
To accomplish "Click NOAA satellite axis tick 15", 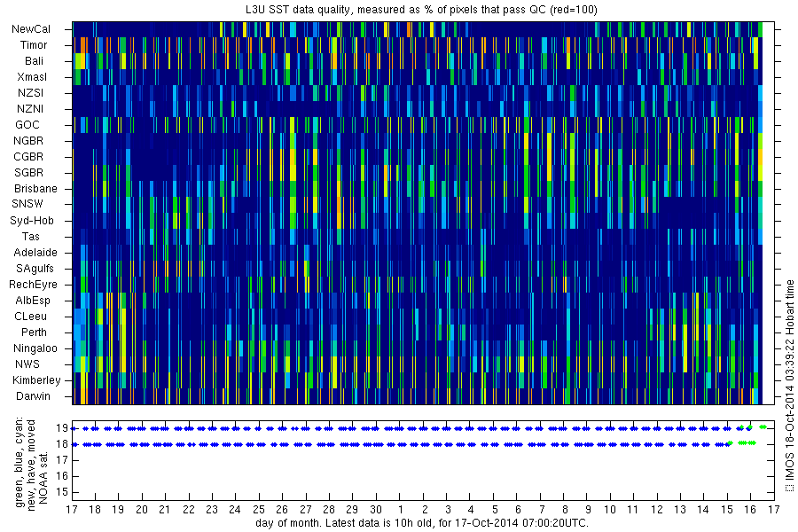I will (62, 492).
